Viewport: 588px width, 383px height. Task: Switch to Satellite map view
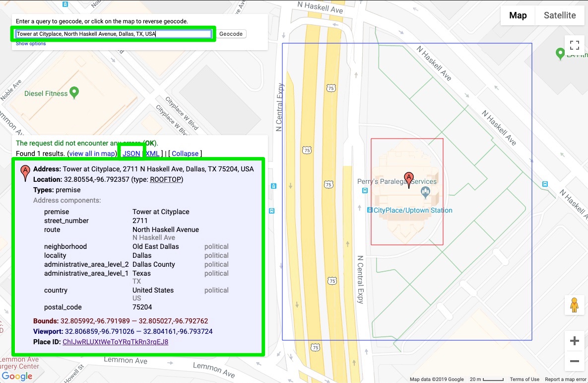point(559,15)
